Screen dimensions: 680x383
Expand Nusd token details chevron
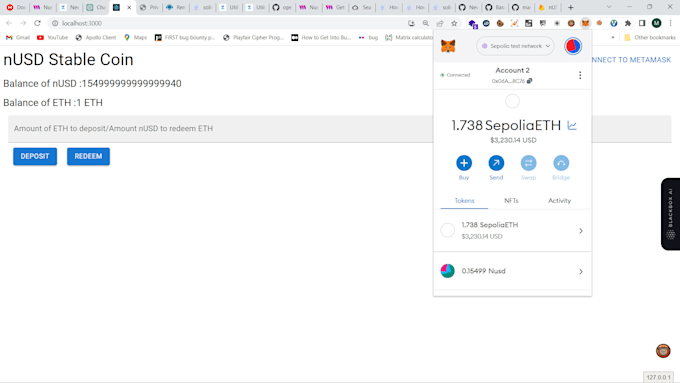click(x=581, y=272)
